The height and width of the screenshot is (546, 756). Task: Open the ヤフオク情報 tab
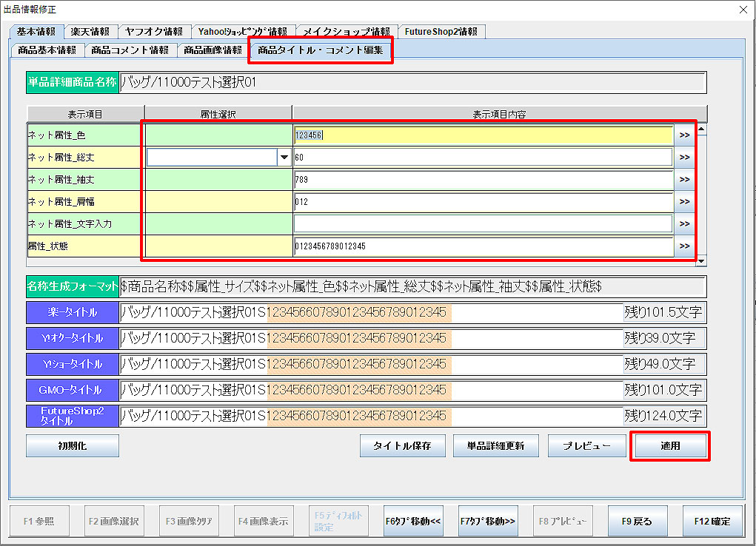(153, 32)
